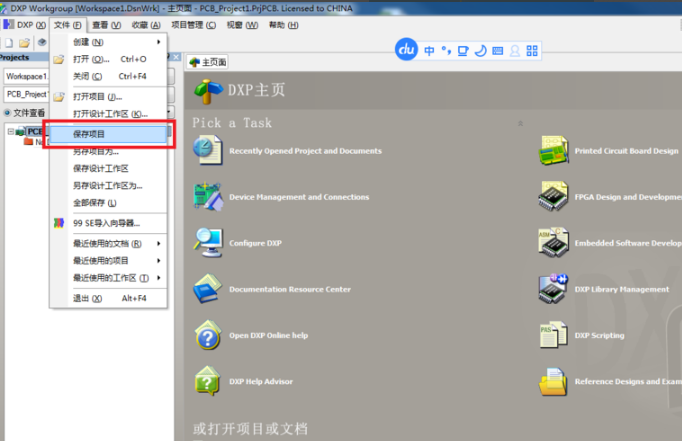Viewport: 682px width, 441px height.
Task: Click the 99 SE import wizard icon
Action: pos(59,223)
